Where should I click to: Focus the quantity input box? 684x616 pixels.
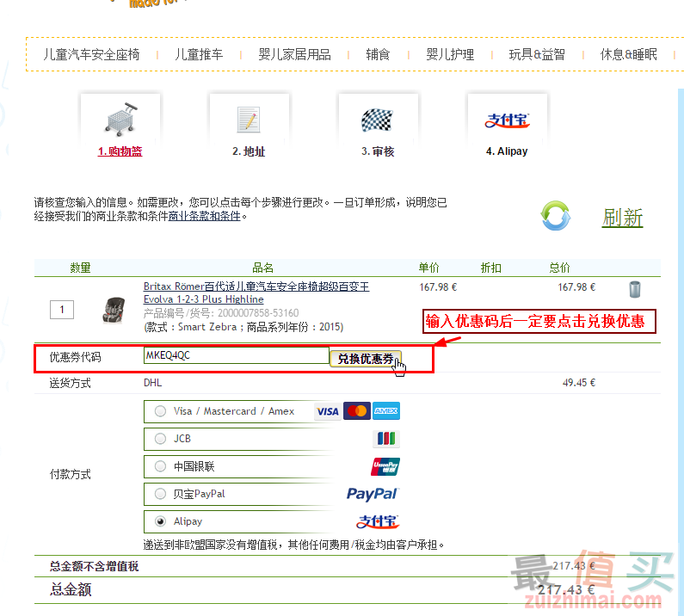pos(62,310)
